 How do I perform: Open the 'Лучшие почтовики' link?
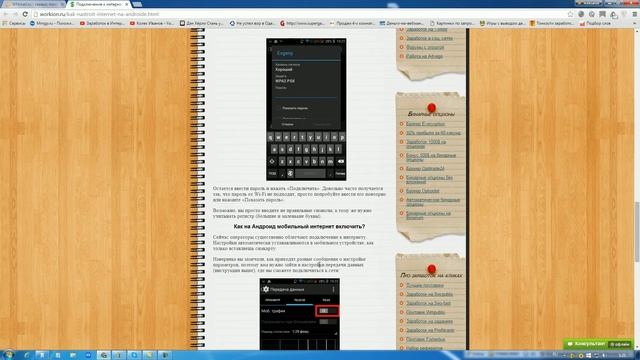[425, 285]
